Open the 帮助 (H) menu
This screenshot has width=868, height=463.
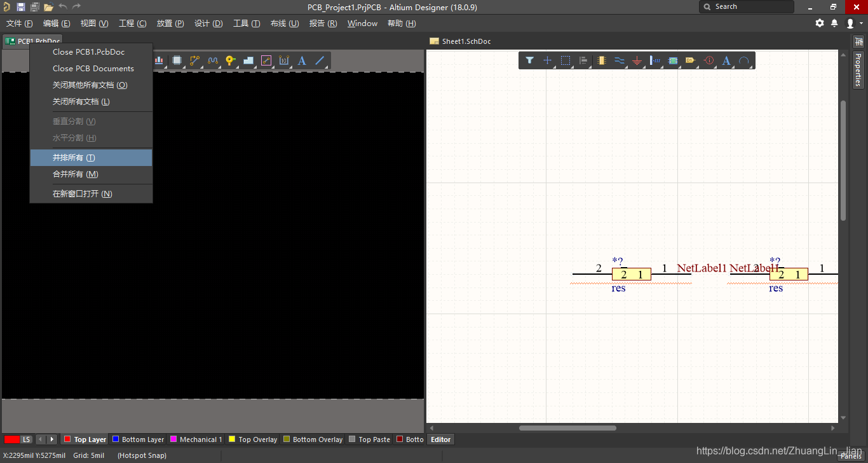click(402, 24)
